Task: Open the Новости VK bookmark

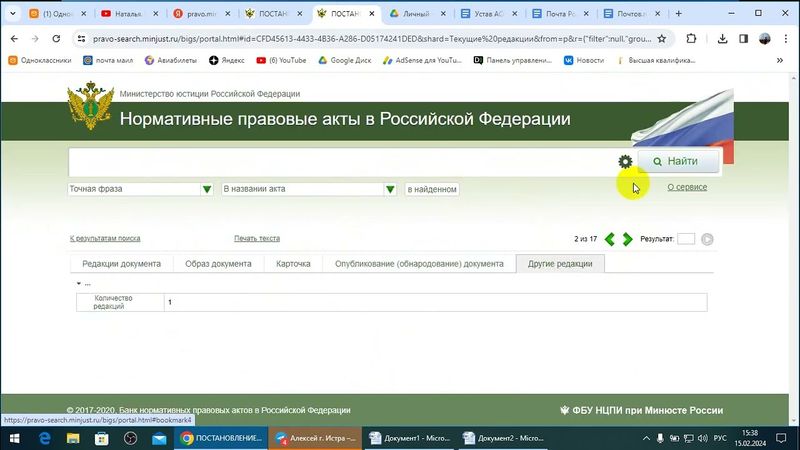Action: click(x=584, y=60)
